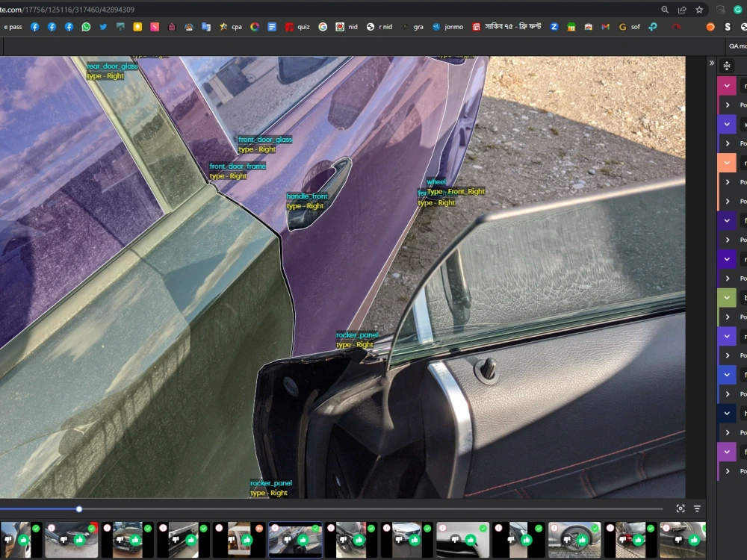This screenshot has width=747, height=560.
Task: Open the white S bookmark icon
Action: pos(728,27)
